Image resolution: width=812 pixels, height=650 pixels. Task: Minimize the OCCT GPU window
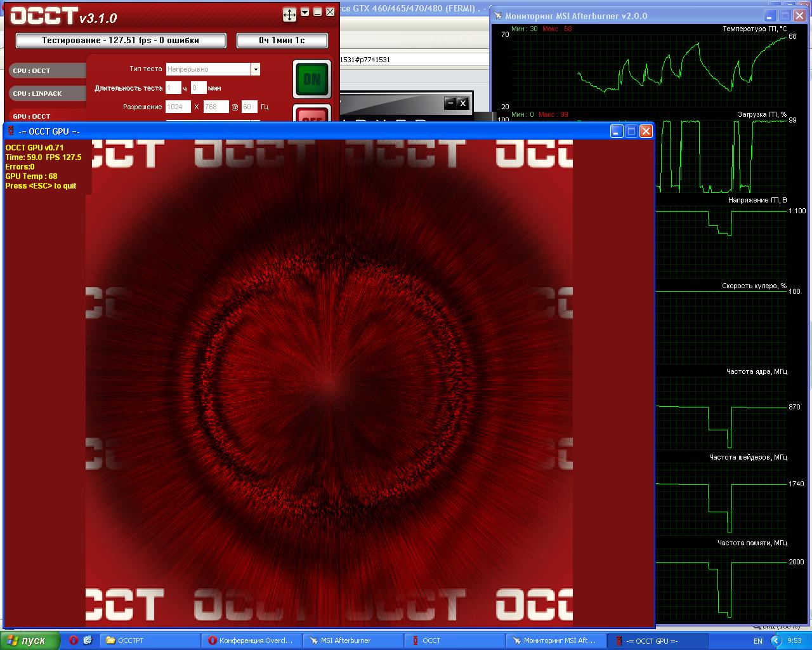pos(617,131)
